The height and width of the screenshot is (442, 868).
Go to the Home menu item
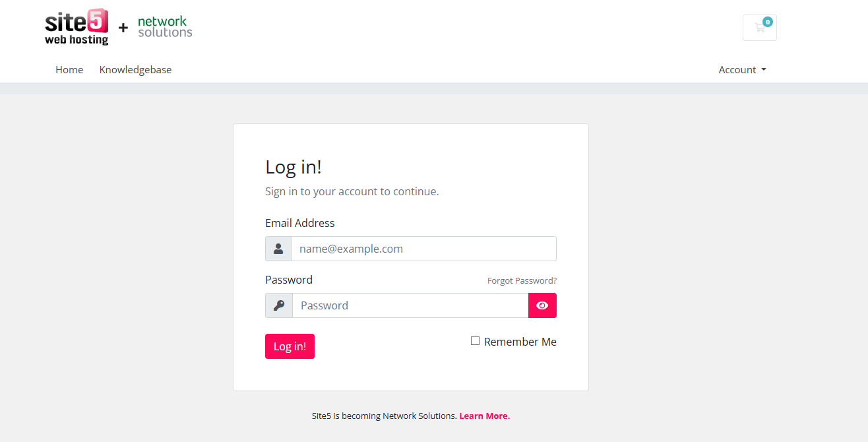click(69, 70)
